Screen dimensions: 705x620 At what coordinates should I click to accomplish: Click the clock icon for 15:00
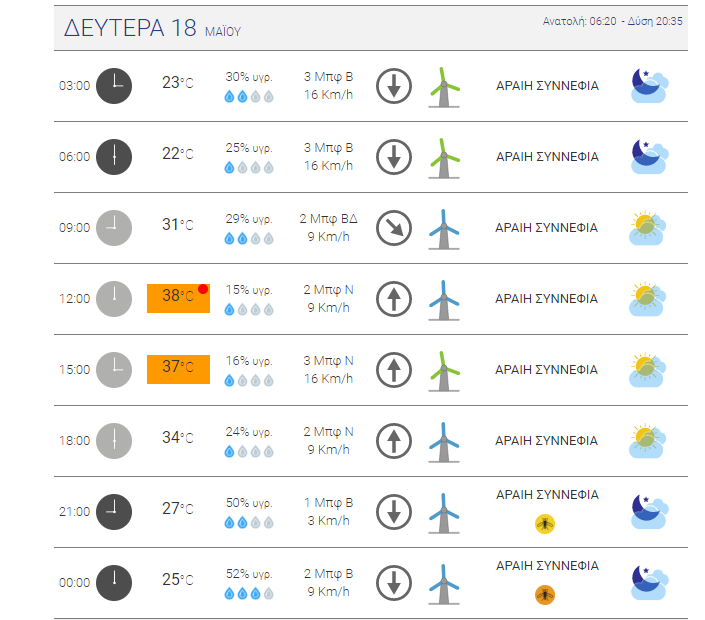(114, 370)
